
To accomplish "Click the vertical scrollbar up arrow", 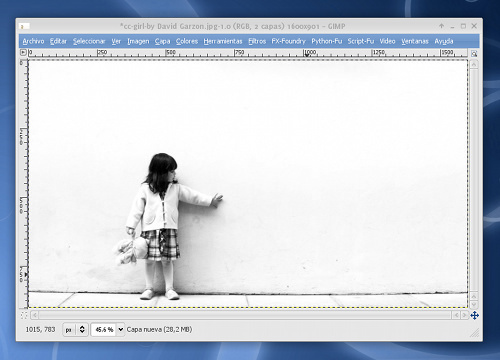I will (474, 64).
